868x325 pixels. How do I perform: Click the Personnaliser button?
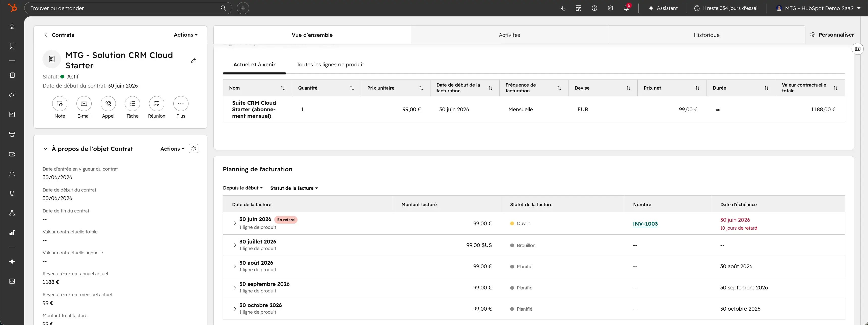click(x=832, y=35)
